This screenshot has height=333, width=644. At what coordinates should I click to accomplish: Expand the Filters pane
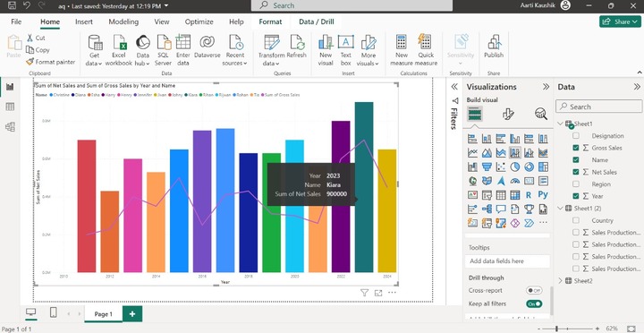[x=454, y=87]
